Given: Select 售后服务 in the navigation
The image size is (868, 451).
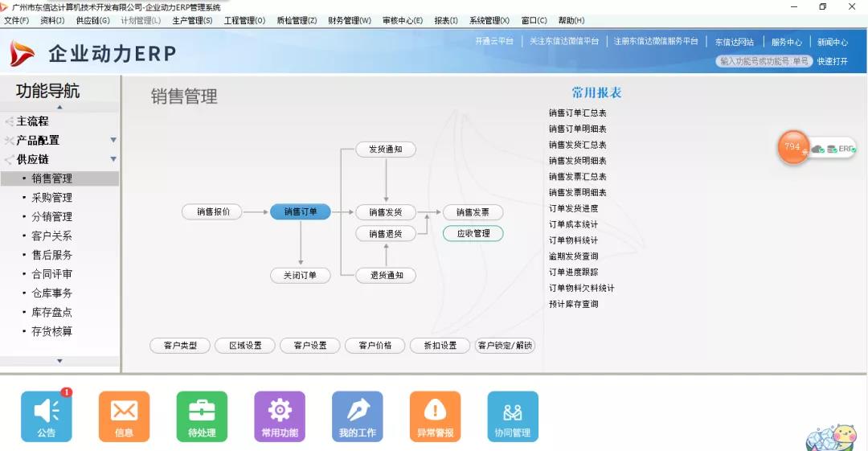Looking at the screenshot, I should [x=51, y=255].
